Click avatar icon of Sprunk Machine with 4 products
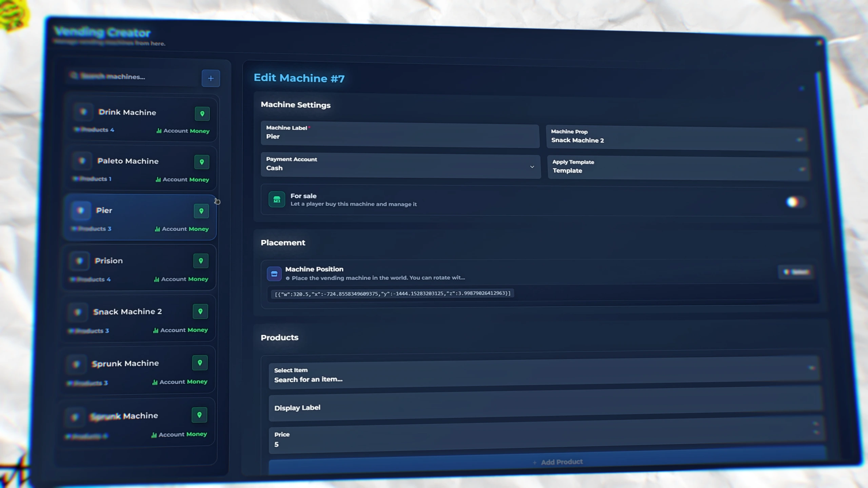Image resolution: width=868 pixels, height=488 pixels. 75,416
